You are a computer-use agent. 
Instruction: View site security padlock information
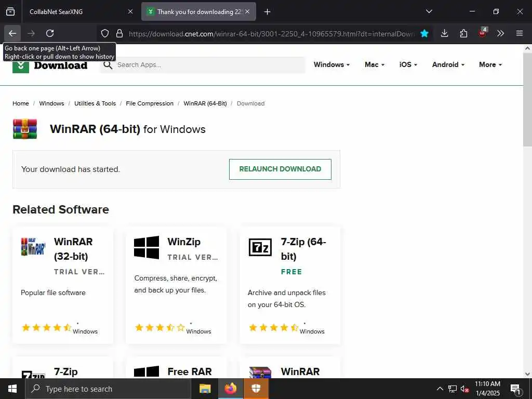[119, 33]
